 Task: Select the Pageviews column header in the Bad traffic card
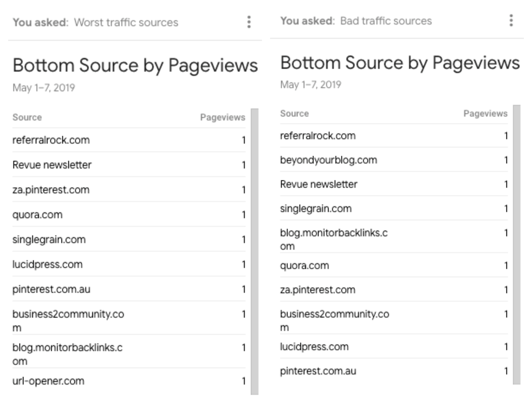[x=485, y=113]
